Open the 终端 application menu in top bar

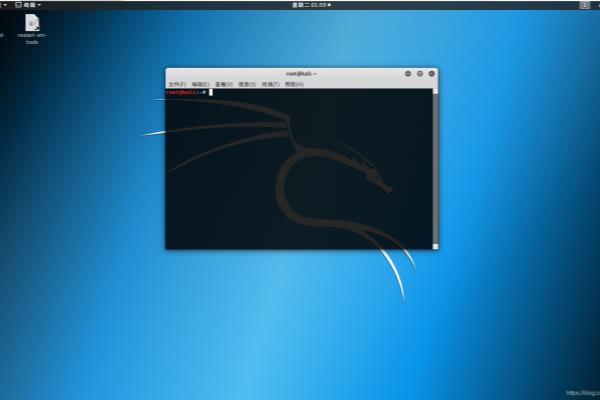28,5
